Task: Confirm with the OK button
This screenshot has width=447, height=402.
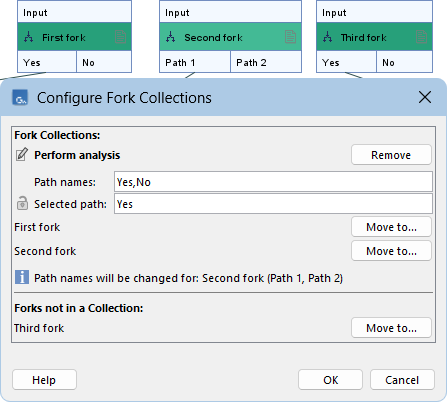Action: tap(330, 380)
